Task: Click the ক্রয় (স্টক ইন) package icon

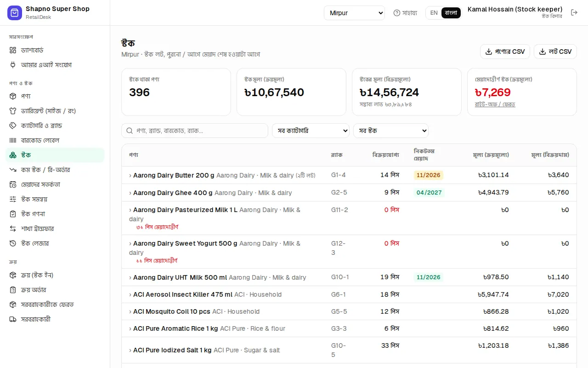Action: click(13, 275)
